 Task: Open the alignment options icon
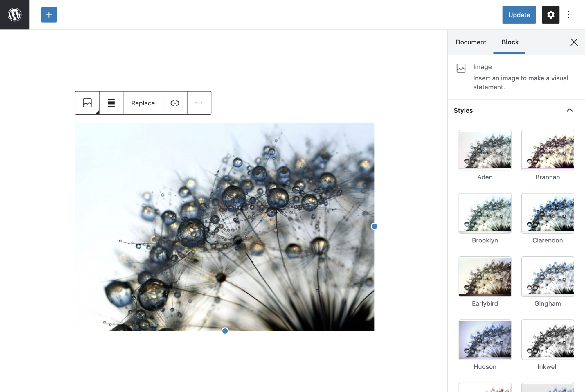[111, 103]
